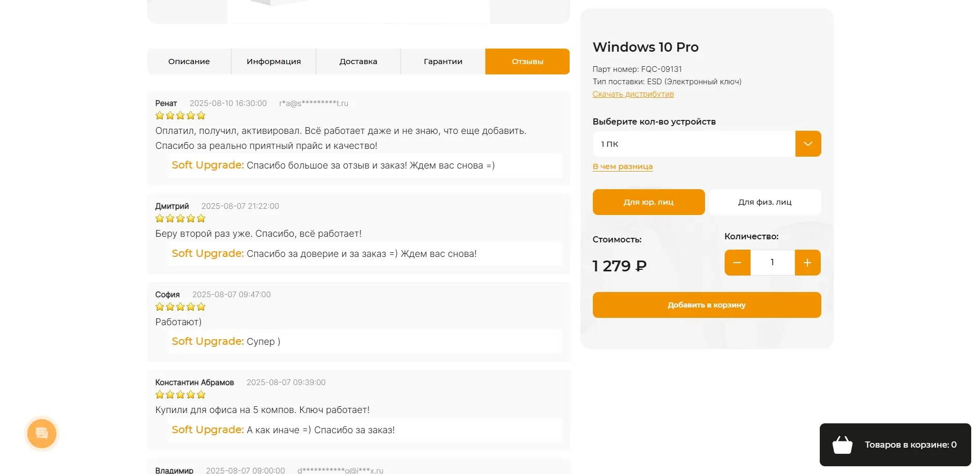Click the shopping basket icon

(842, 445)
